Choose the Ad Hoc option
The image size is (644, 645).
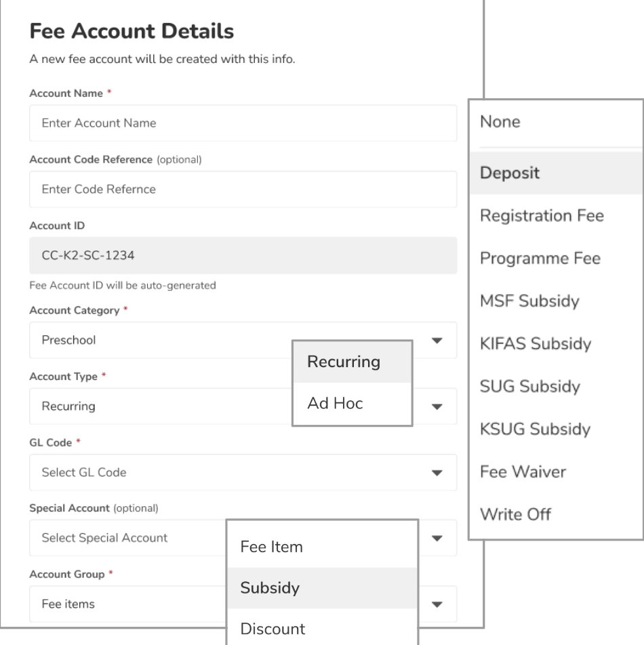(352, 404)
